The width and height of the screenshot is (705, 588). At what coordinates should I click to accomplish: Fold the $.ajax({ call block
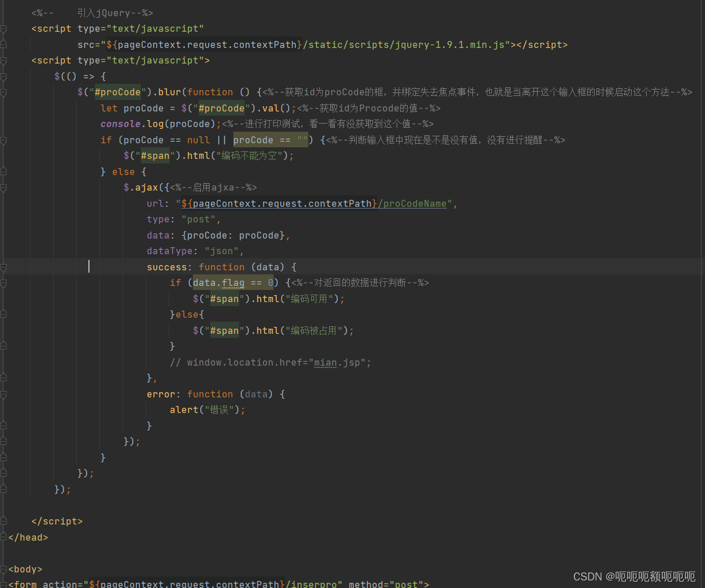tap(3, 188)
